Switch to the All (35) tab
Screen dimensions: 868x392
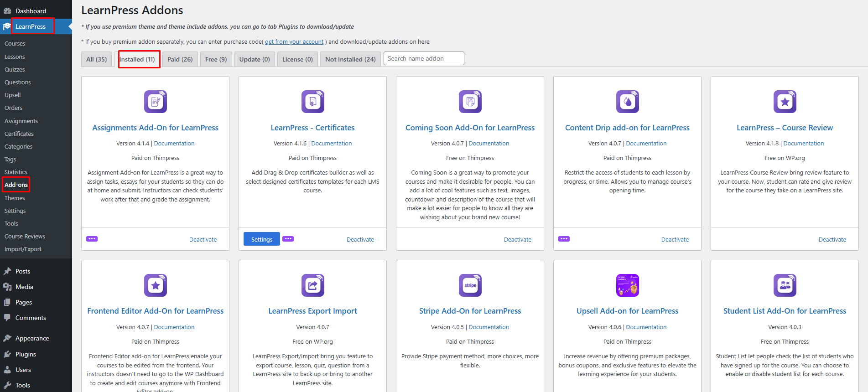[97, 59]
